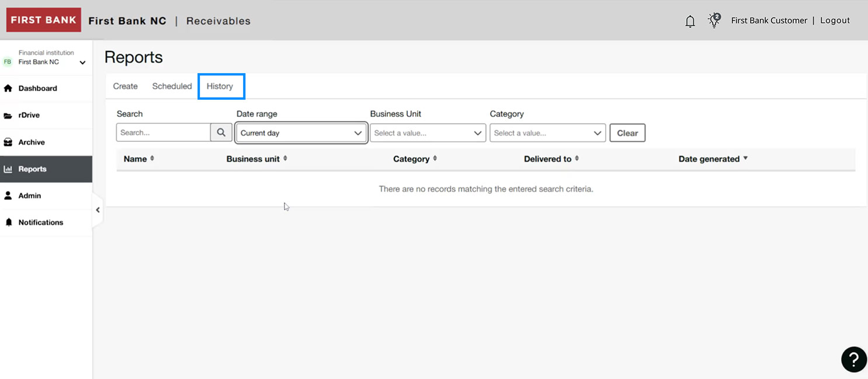Open the notification bell in the top bar
This screenshot has width=868, height=379.
coord(690,20)
